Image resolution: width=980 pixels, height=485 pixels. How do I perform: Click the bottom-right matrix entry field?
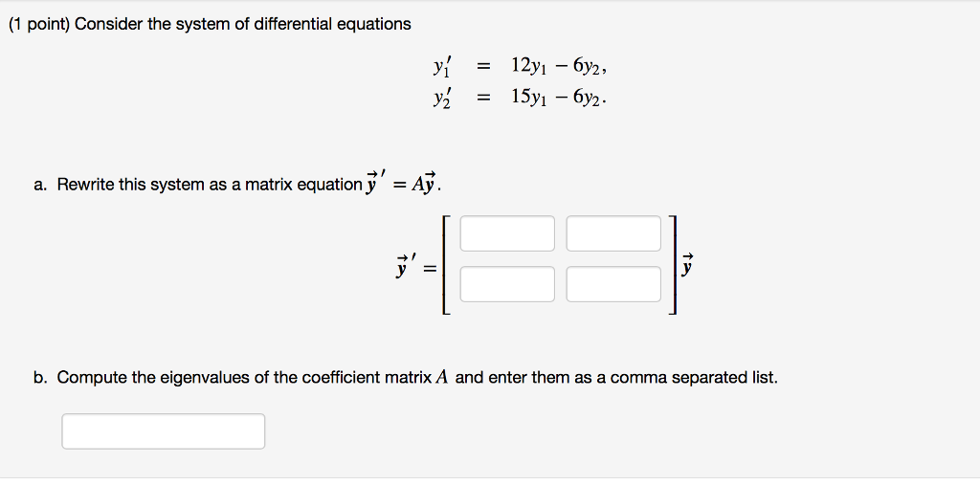coord(613,284)
